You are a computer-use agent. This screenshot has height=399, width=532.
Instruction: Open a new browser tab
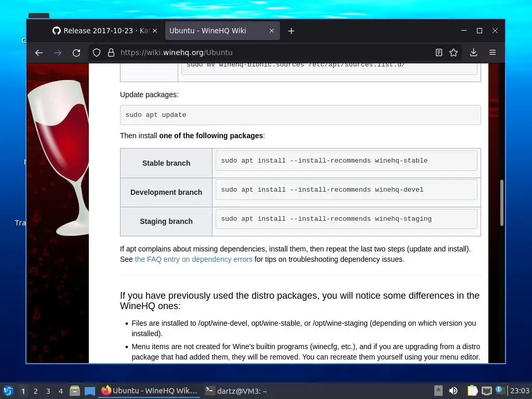[291, 31]
